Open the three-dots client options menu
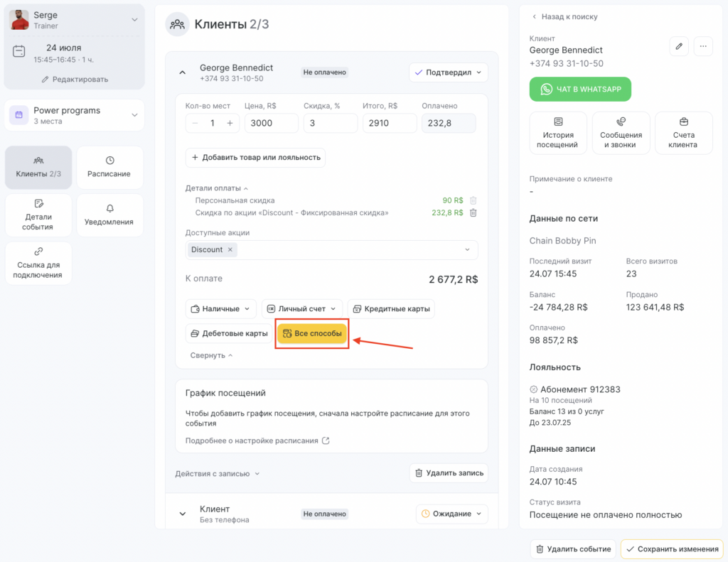Viewport: 728px width, 562px height. [x=702, y=46]
